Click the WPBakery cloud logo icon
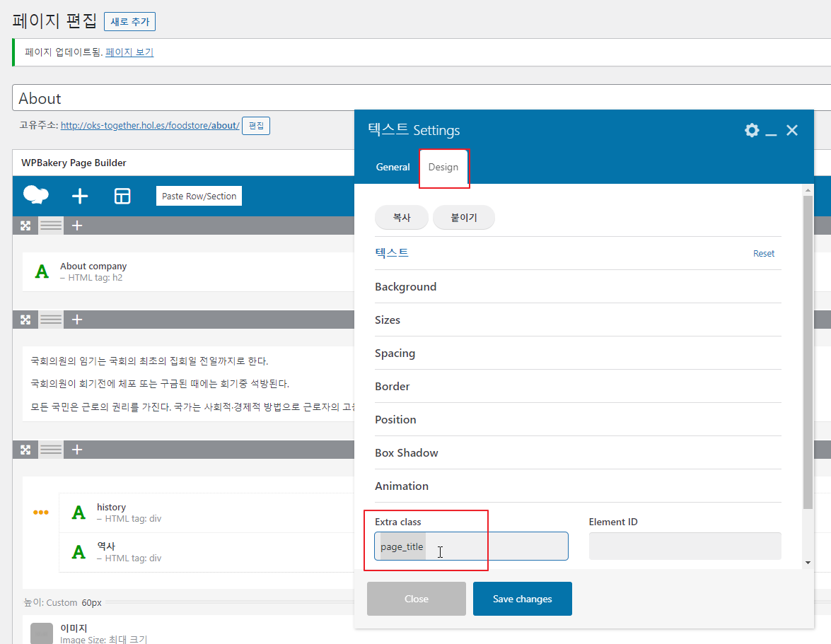 coord(36,195)
